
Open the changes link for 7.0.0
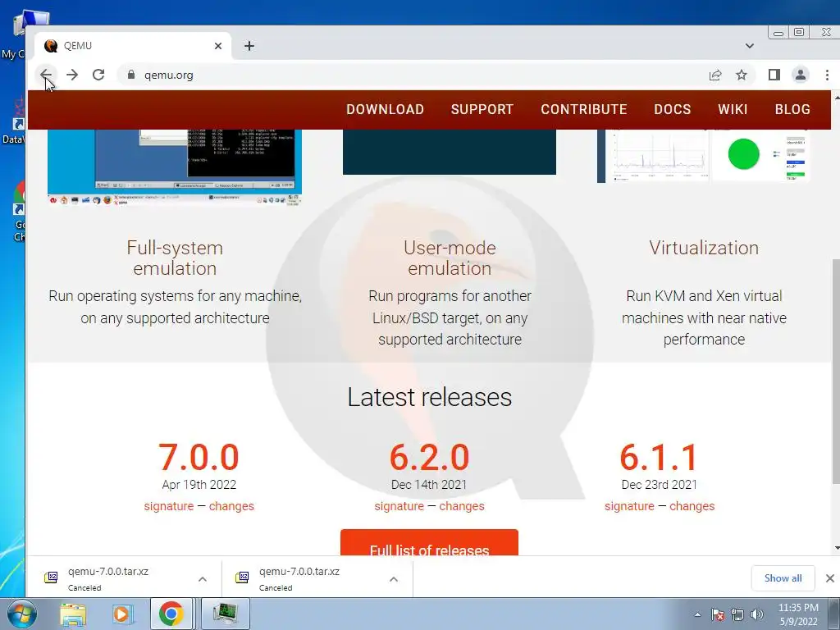pyautogui.click(x=231, y=506)
